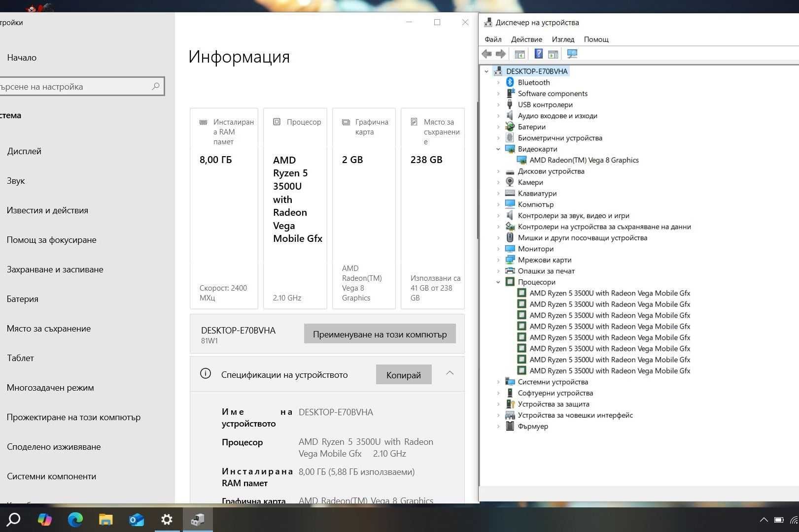
Task: Open the Действие menu in Device Manager
Action: 526,39
